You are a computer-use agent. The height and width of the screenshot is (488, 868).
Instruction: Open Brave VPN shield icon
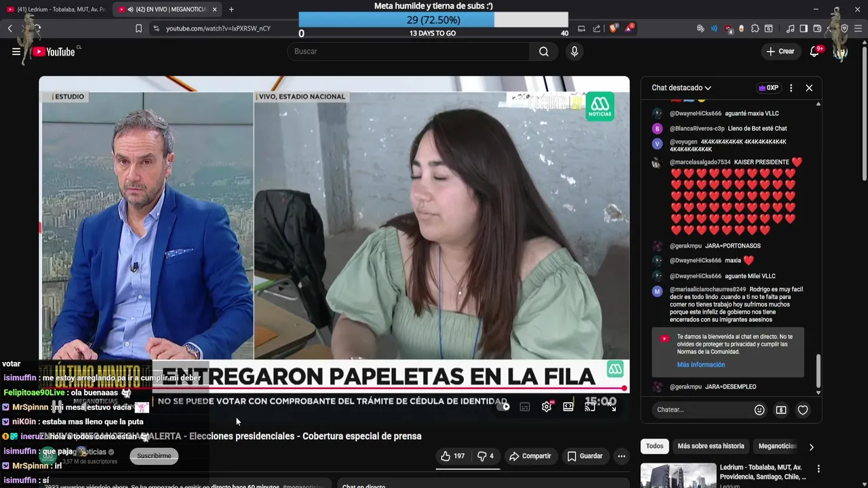pyautogui.click(x=844, y=28)
